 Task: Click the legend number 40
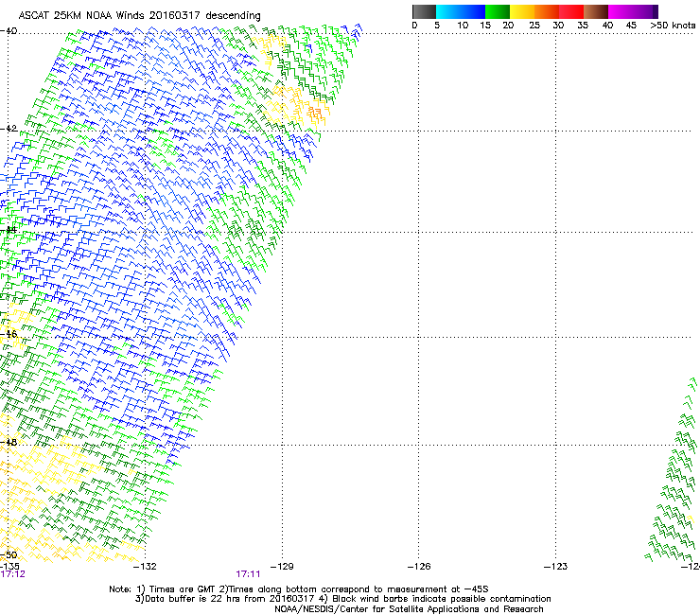(607, 26)
